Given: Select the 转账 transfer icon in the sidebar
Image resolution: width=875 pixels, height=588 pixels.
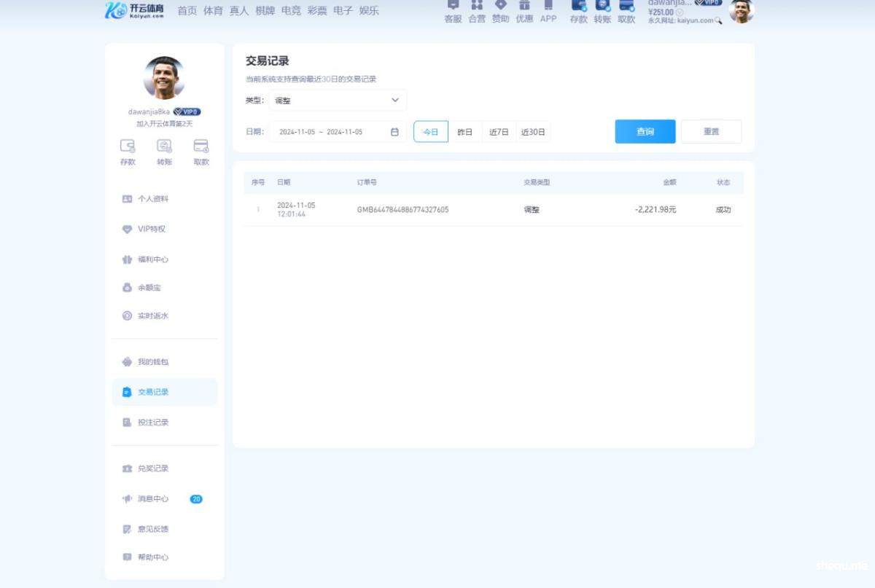Looking at the screenshot, I should pos(165,151).
